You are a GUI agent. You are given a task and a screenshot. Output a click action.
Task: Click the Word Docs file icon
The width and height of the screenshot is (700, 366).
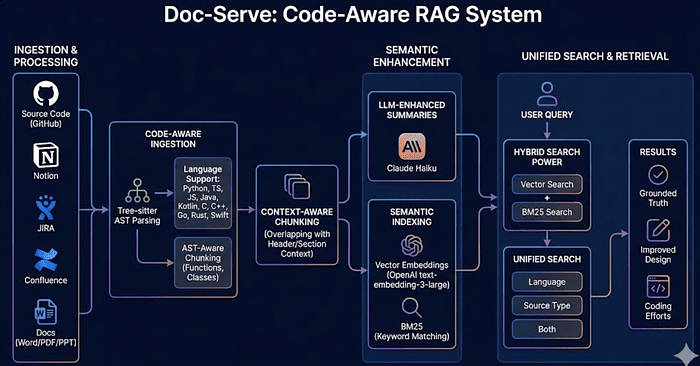[x=46, y=312]
